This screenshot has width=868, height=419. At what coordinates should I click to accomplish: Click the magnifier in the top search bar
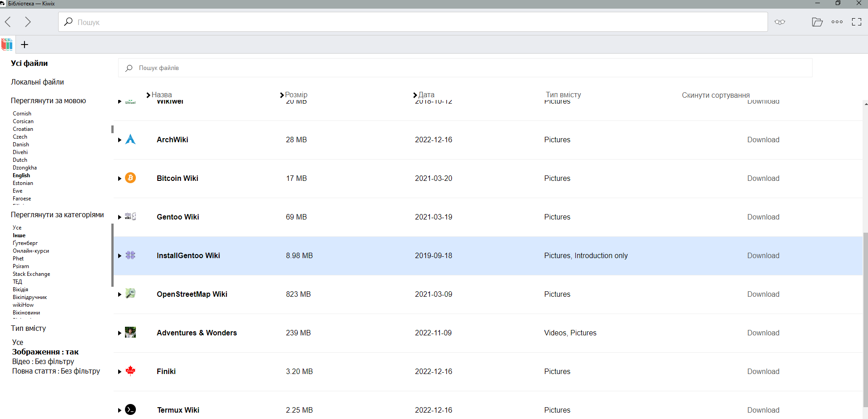point(68,21)
